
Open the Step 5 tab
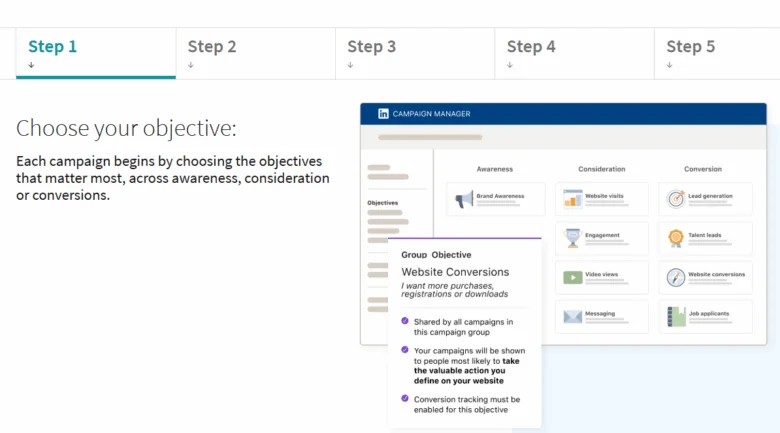(690, 47)
